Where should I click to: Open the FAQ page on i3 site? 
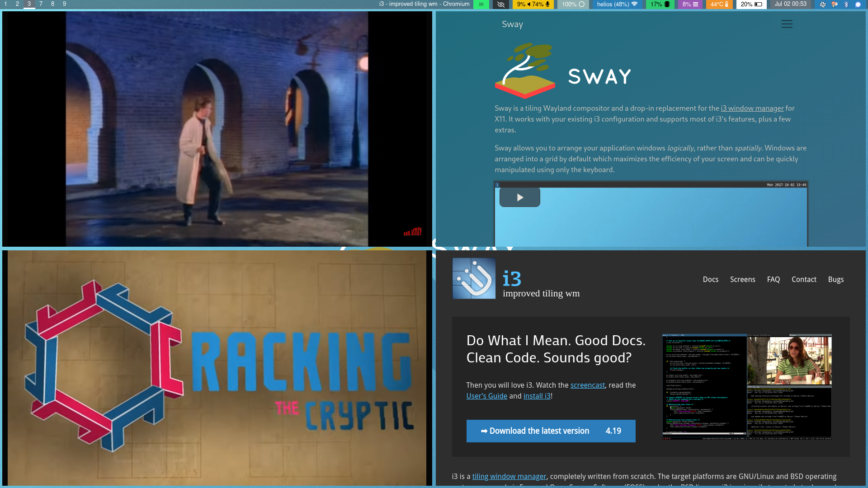coord(773,280)
